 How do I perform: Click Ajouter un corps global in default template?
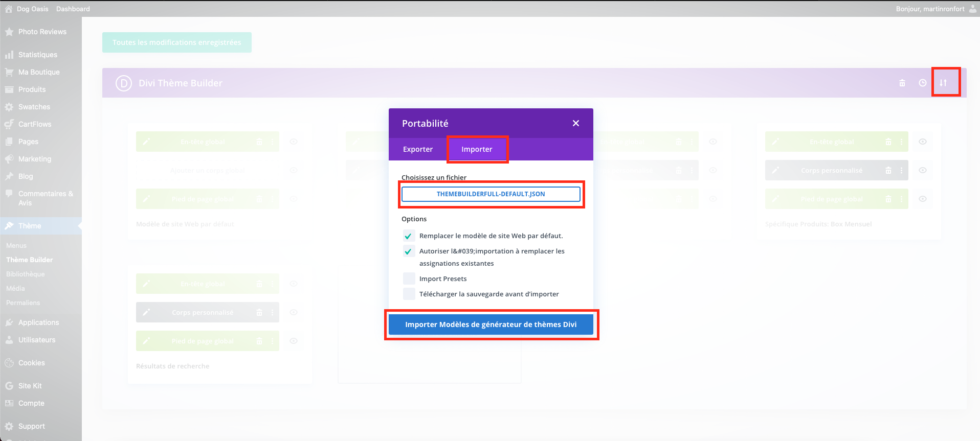point(208,170)
